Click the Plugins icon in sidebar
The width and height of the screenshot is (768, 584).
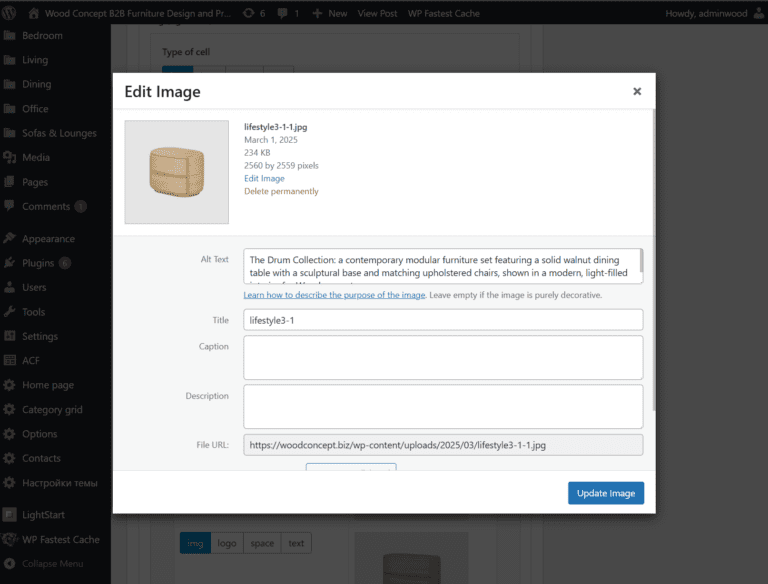click(10, 263)
